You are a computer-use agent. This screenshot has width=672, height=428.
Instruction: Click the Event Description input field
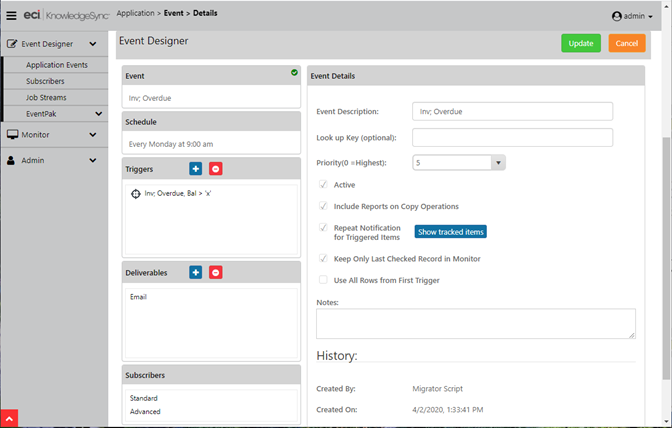513,111
